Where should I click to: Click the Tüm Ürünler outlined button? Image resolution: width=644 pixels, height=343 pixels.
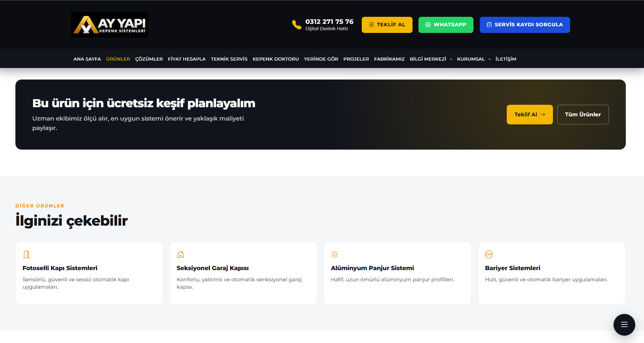[583, 115]
